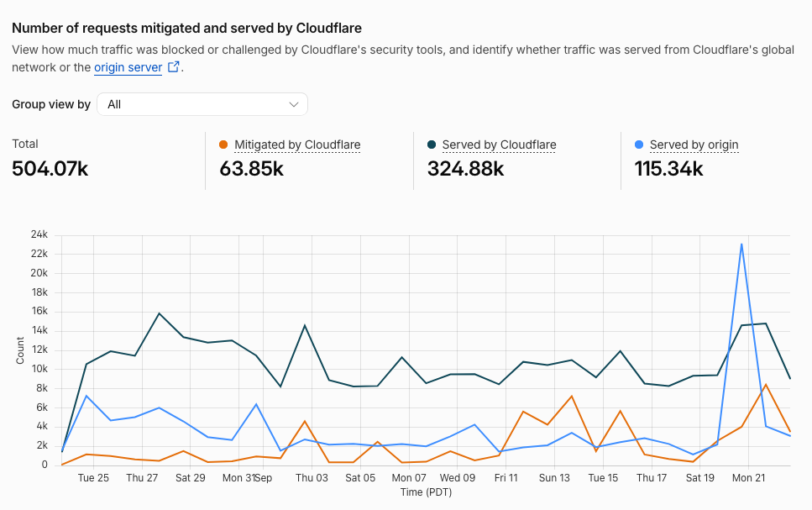The width and height of the screenshot is (812, 510).
Task: Click the Thu 03 axis label
Action: [x=312, y=478]
